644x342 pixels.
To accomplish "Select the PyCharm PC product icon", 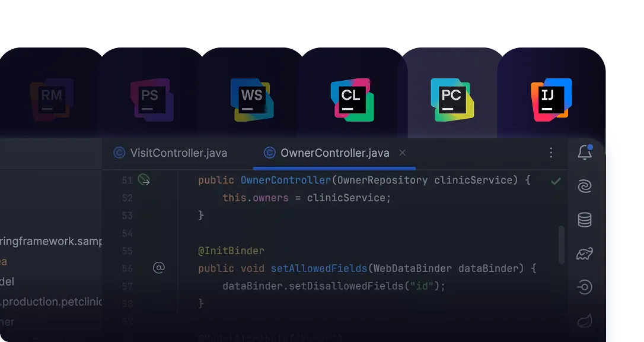I will point(452,100).
